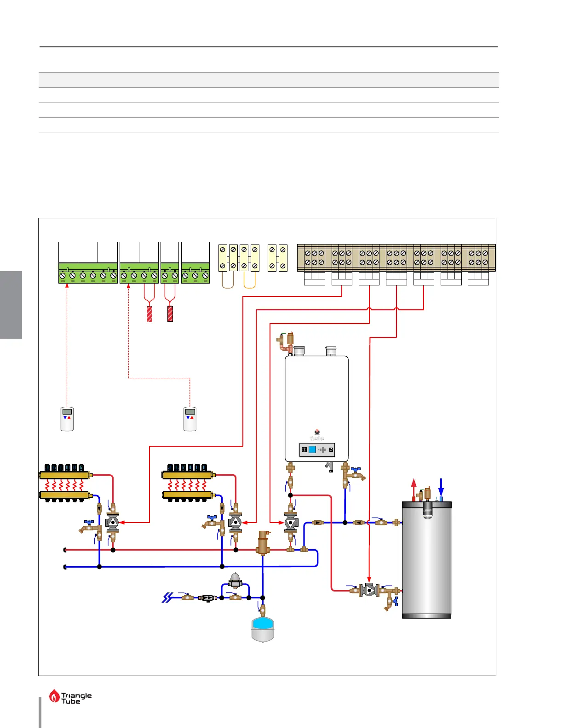Select the indirect water heater tank

pyautogui.click(x=427, y=560)
